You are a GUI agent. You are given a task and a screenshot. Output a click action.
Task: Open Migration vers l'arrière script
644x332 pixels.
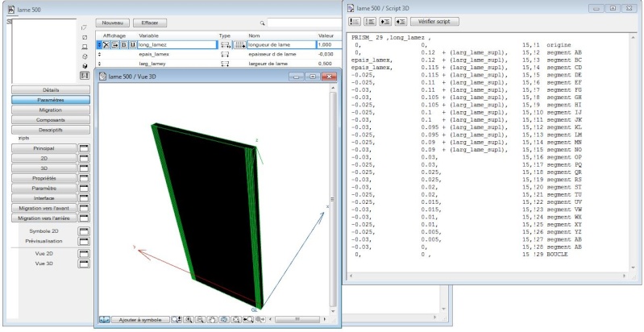click(44, 218)
